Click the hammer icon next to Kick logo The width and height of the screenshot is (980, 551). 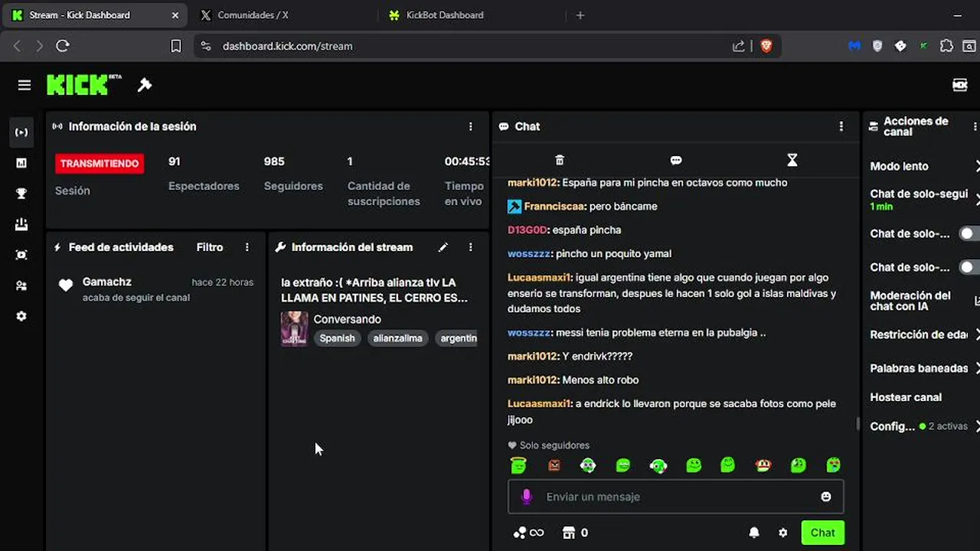(x=145, y=85)
